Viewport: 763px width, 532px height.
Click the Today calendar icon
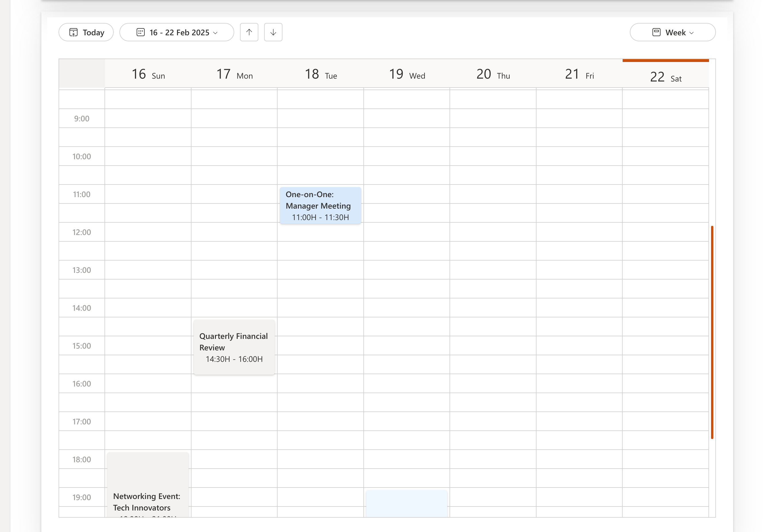[73, 32]
